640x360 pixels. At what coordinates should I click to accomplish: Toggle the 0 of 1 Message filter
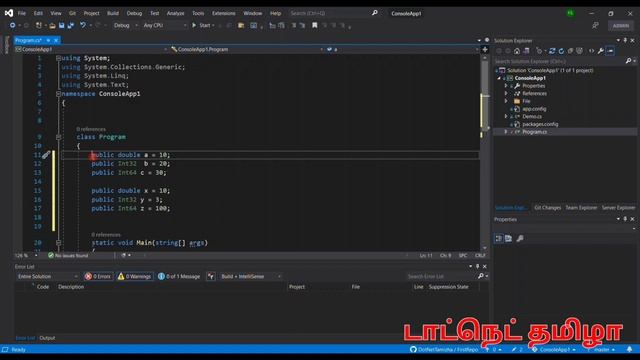[x=179, y=276]
